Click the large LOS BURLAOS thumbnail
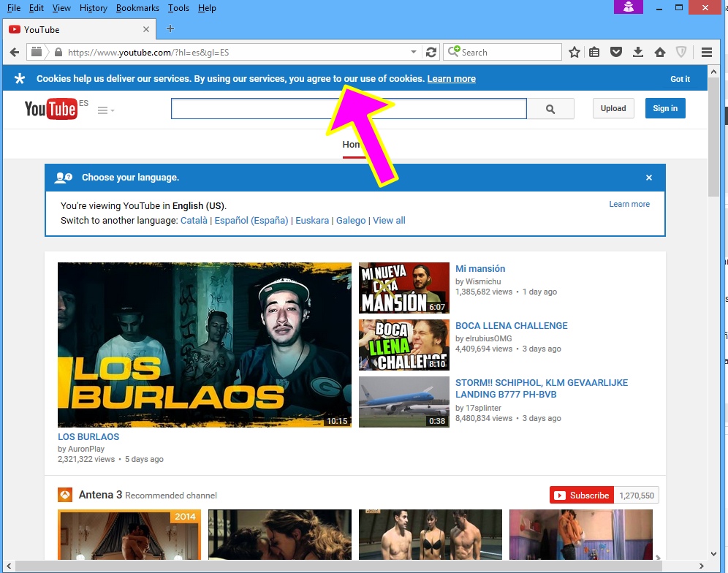 pyautogui.click(x=204, y=345)
